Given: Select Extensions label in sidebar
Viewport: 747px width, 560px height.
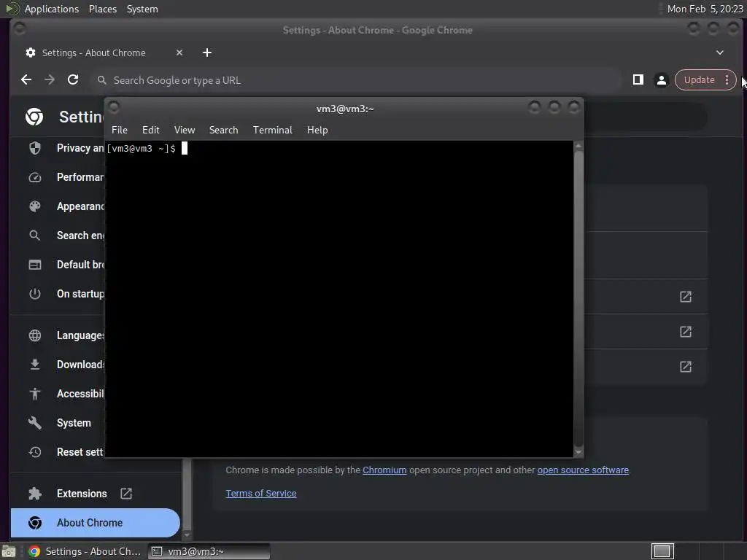Looking at the screenshot, I should coord(82,494).
